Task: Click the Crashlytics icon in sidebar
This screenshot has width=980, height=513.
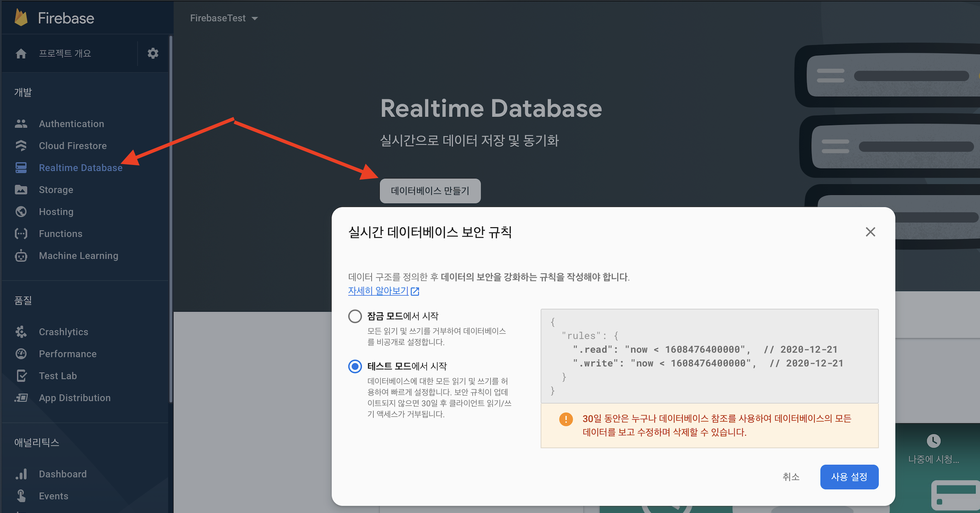Action: [x=21, y=332]
